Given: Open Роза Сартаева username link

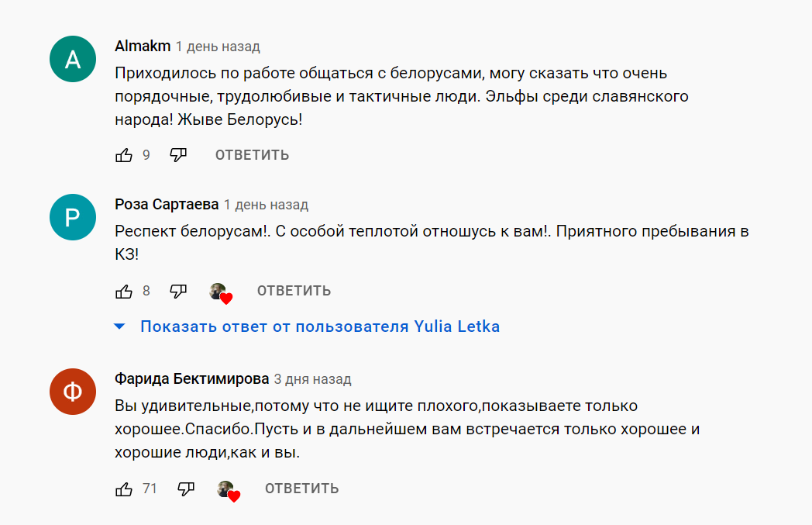Looking at the screenshot, I should (x=167, y=205).
